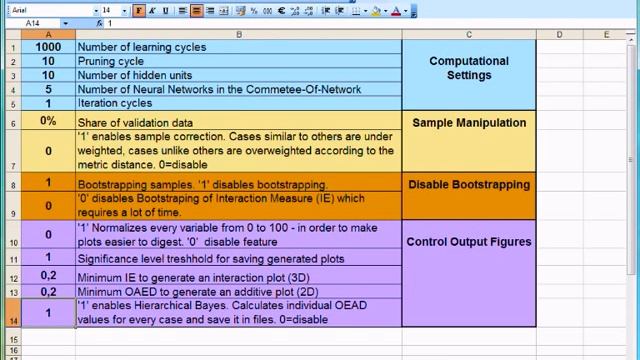Apply red font color

click(x=396, y=11)
